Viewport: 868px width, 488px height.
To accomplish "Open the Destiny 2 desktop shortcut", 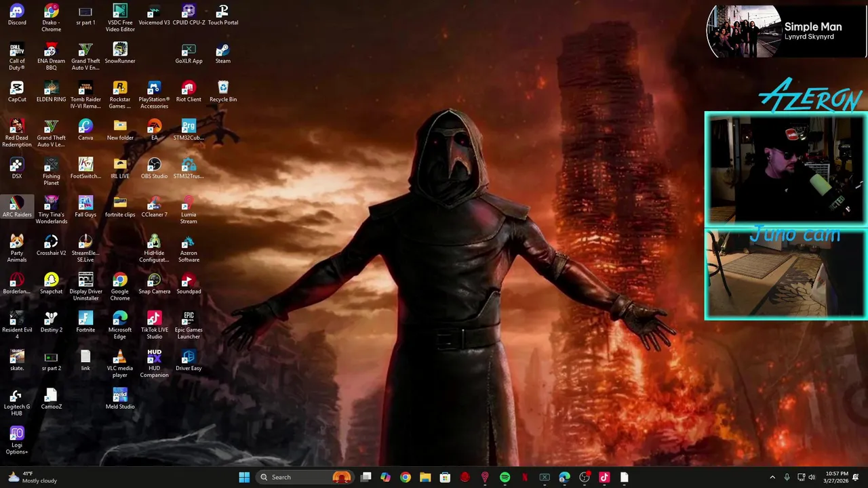I will tap(51, 323).
